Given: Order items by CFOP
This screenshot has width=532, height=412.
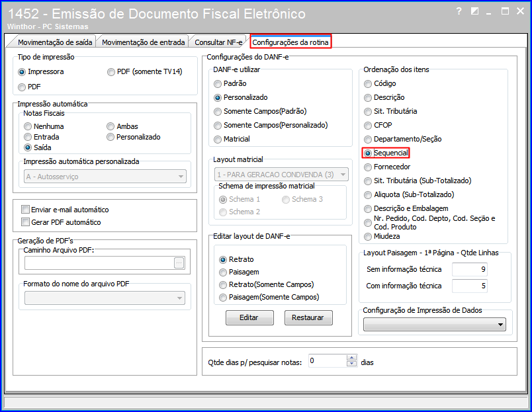Looking at the screenshot, I should click(378, 125).
